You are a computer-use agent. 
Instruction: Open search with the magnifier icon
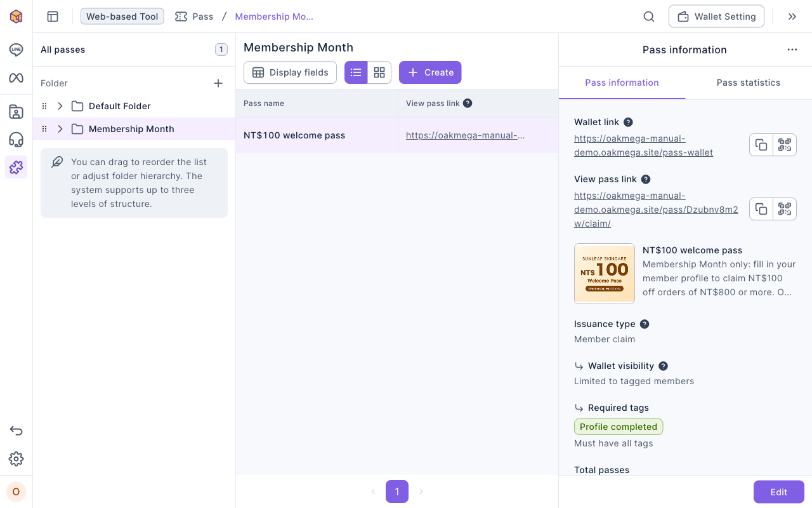(649, 17)
